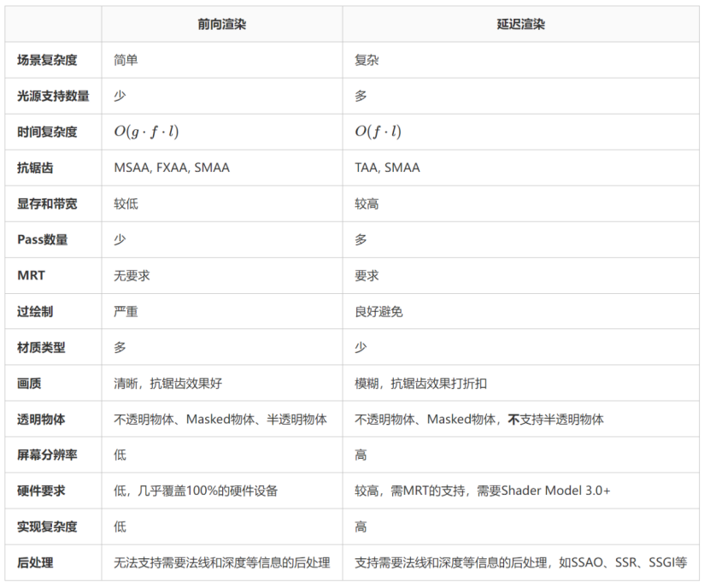710x588 pixels.
Task: Select the 光源支持数量 row label
Action: pos(53,96)
